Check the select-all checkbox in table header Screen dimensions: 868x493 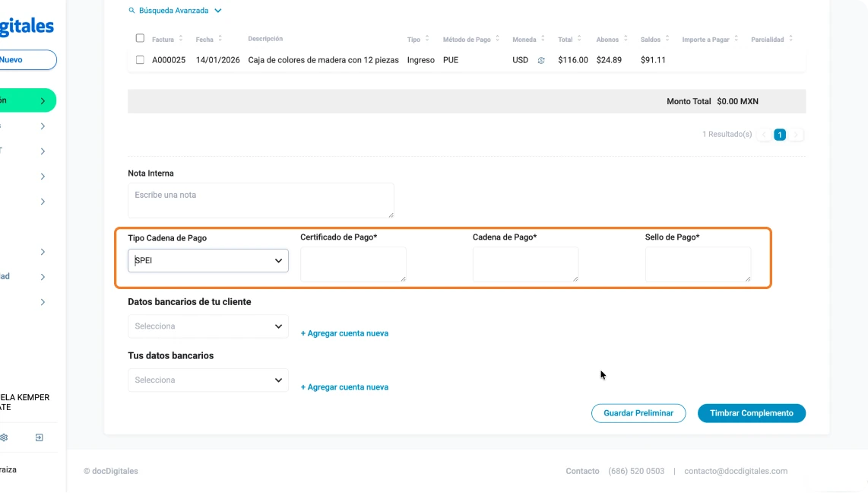140,38
